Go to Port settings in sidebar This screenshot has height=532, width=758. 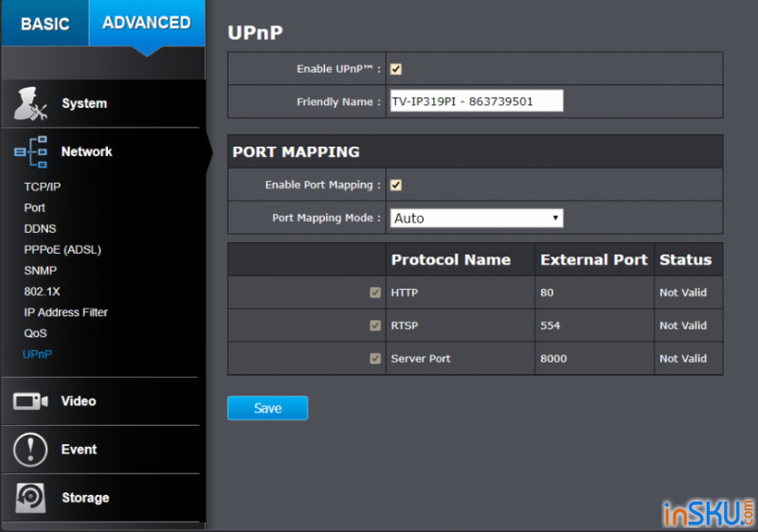(34, 207)
